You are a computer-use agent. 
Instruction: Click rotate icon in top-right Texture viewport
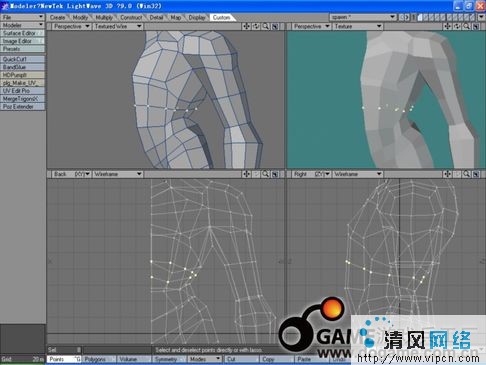[x=457, y=26]
